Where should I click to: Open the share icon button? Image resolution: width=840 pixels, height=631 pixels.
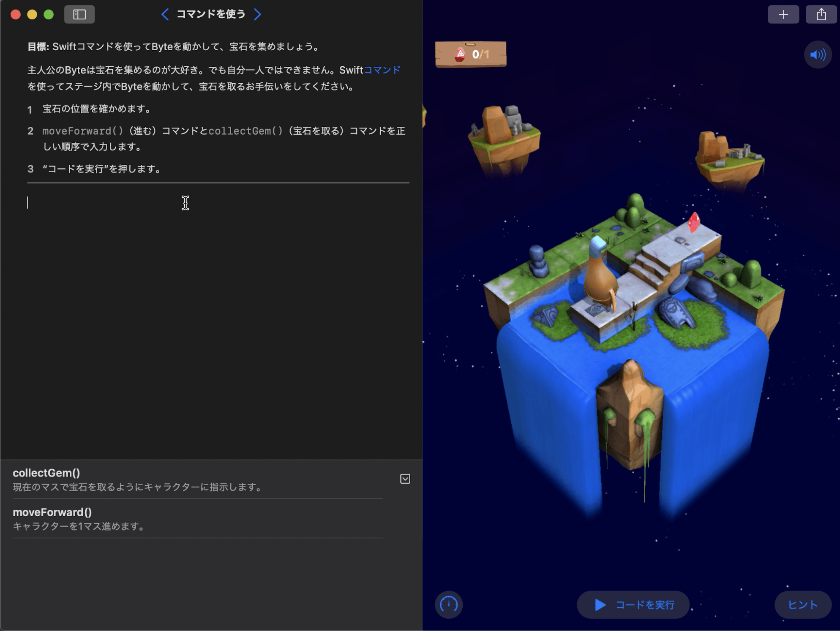pos(821,14)
